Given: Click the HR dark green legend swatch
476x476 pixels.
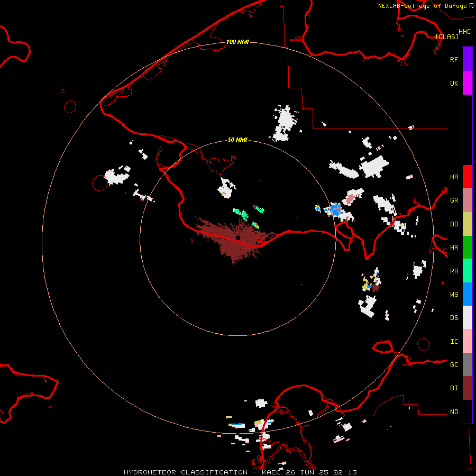Looking at the screenshot, I should [x=467, y=247].
